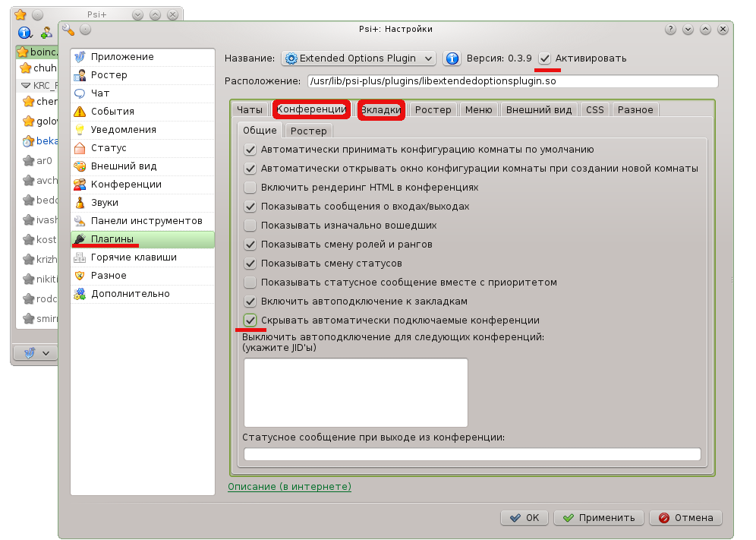Click the JID autojoin exclusion text area
756x540 pixels.
[355, 392]
